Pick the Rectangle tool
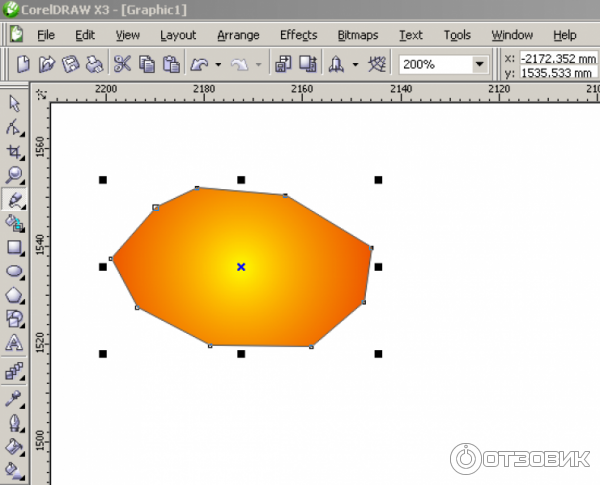Screen dimensions: 600x485 (14, 247)
